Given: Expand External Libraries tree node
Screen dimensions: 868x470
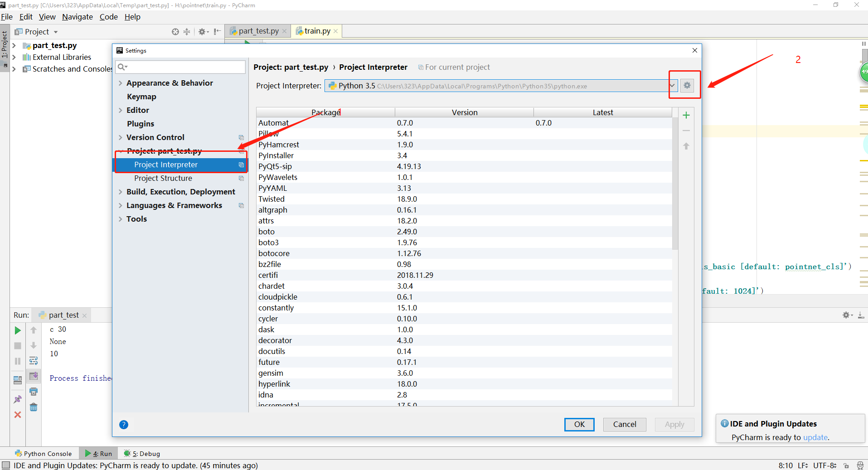Looking at the screenshot, I should [x=14, y=57].
